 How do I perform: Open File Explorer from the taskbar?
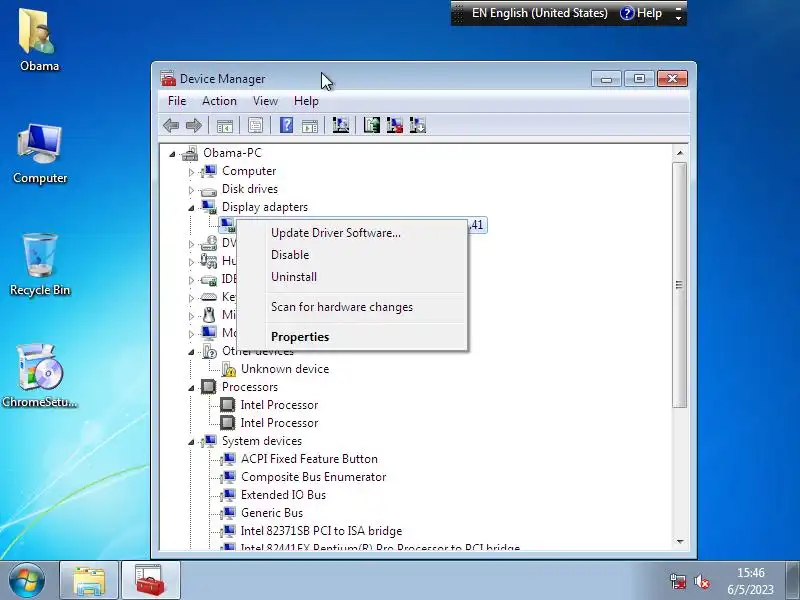click(x=89, y=581)
